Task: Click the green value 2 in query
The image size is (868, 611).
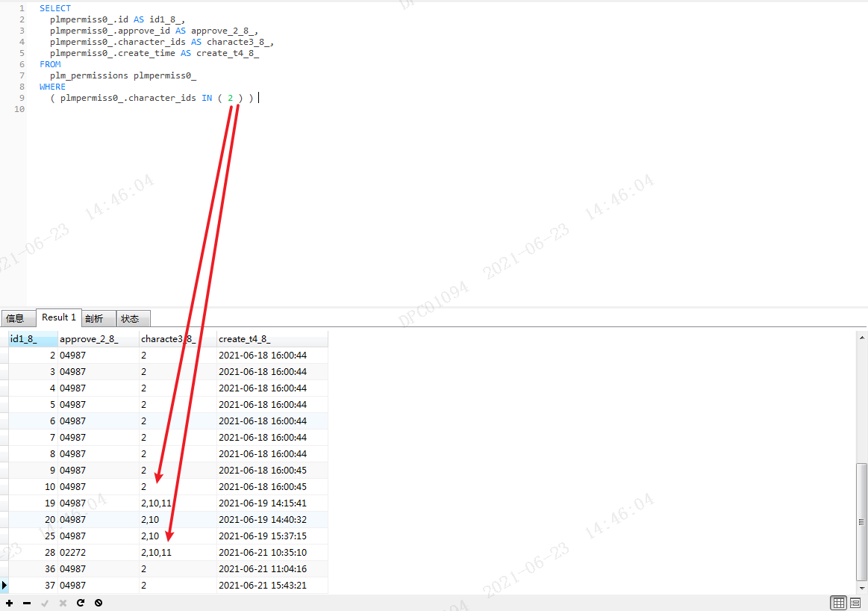Action: point(231,98)
